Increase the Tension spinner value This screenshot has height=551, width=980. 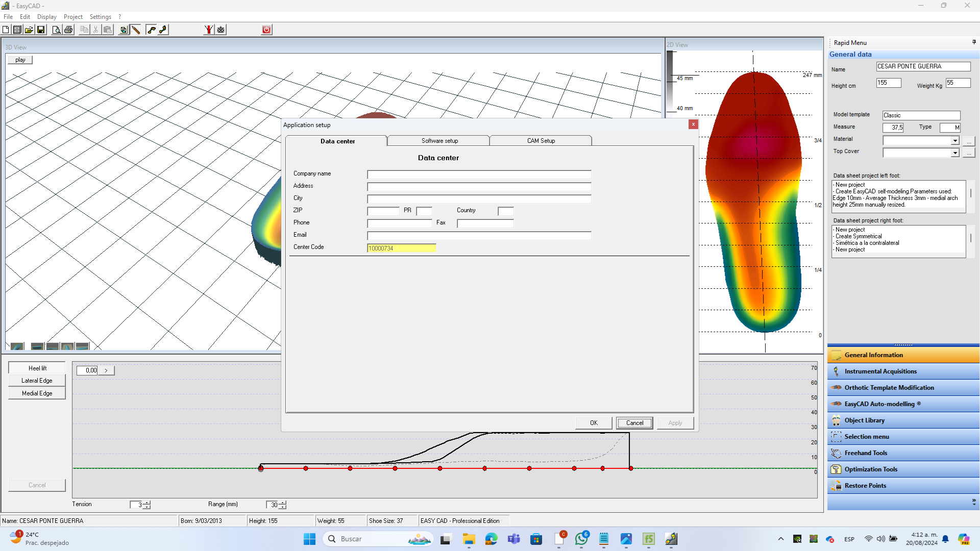tap(147, 503)
